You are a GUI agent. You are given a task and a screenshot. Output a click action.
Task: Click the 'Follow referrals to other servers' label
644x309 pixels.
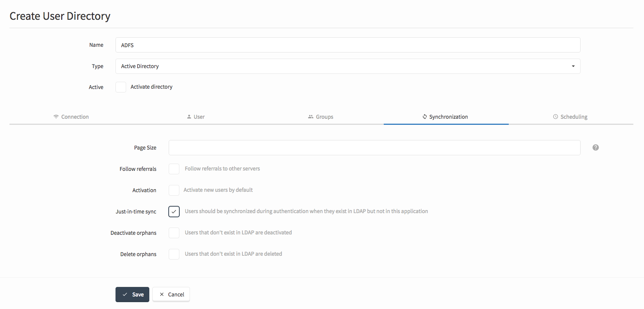click(x=222, y=169)
